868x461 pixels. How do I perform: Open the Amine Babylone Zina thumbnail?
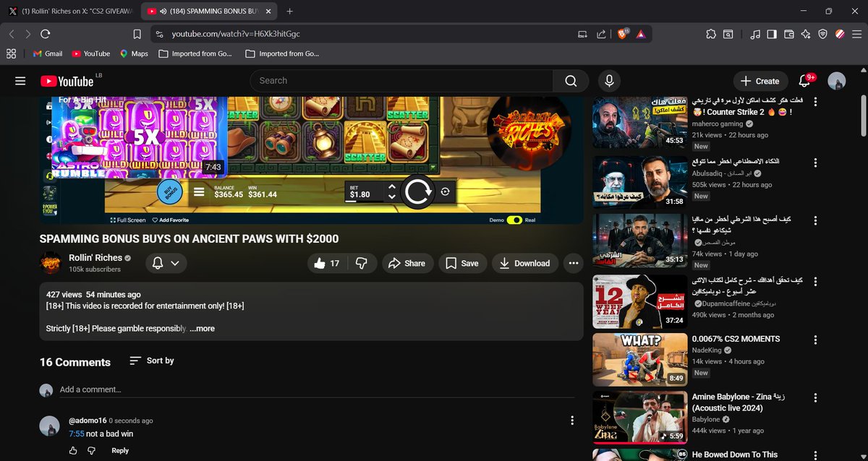tap(640, 418)
